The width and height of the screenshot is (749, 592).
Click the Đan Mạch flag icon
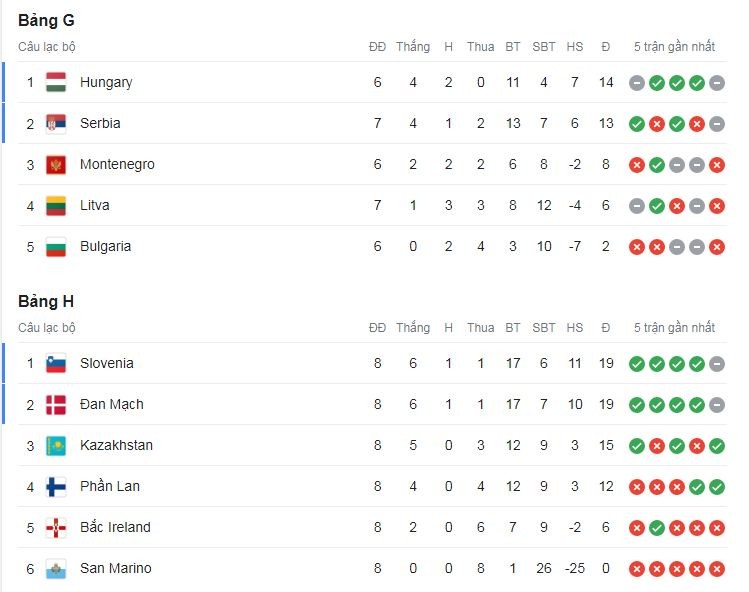[x=56, y=404]
